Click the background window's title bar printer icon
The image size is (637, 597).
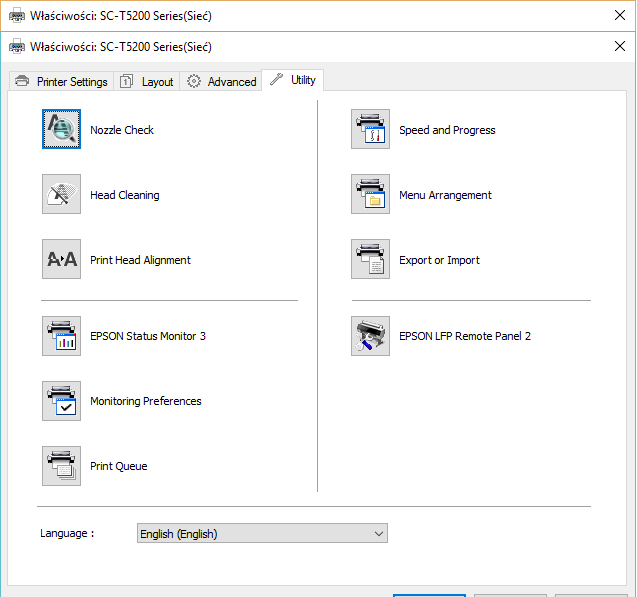[x=17, y=16]
